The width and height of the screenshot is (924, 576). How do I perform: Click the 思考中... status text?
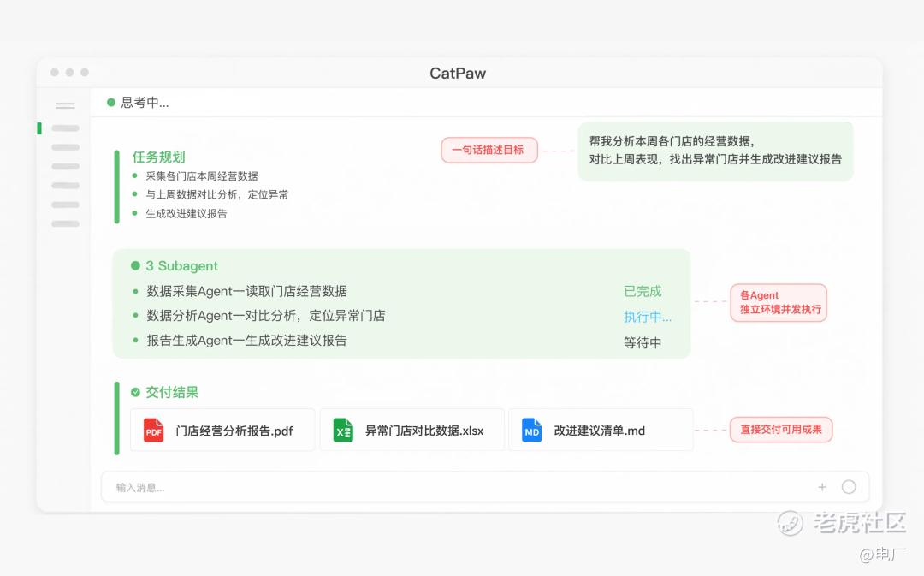(145, 103)
